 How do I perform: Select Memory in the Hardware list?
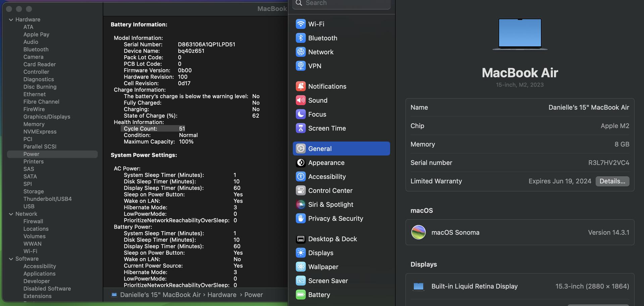click(34, 124)
